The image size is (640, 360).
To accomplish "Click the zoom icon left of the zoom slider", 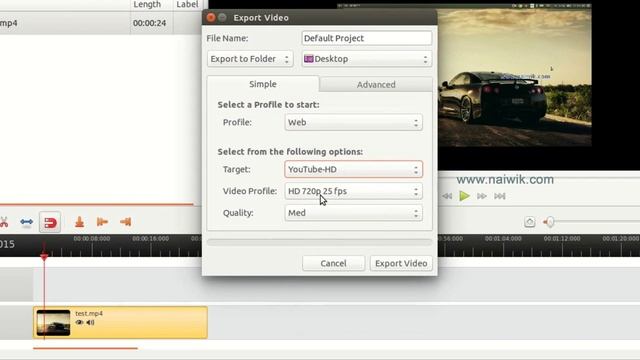I will pyautogui.click(x=529, y=222).
